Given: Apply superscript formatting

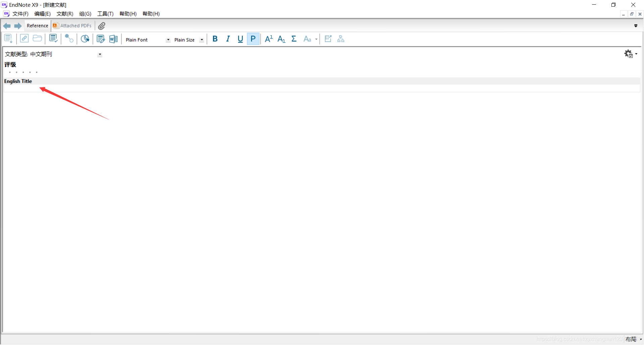Looking at the screenshot, I should pyautogui.click(x=269, y=39).
